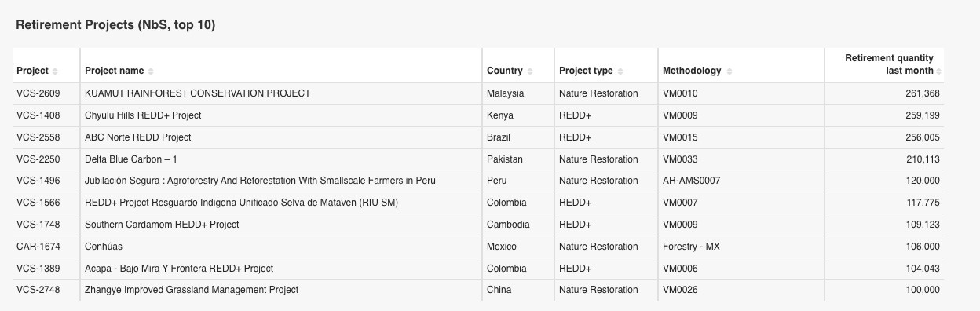This screenshot has height=311, width=980.
Task: Click methodology VM0010
Action: [x=680, y=93]
